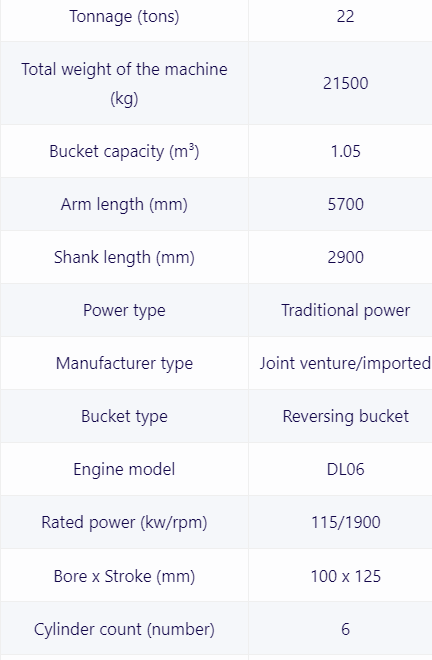Select the Joint venture/imported value
The width and height of the screenshot is (432, 660).
click(345, 364)
